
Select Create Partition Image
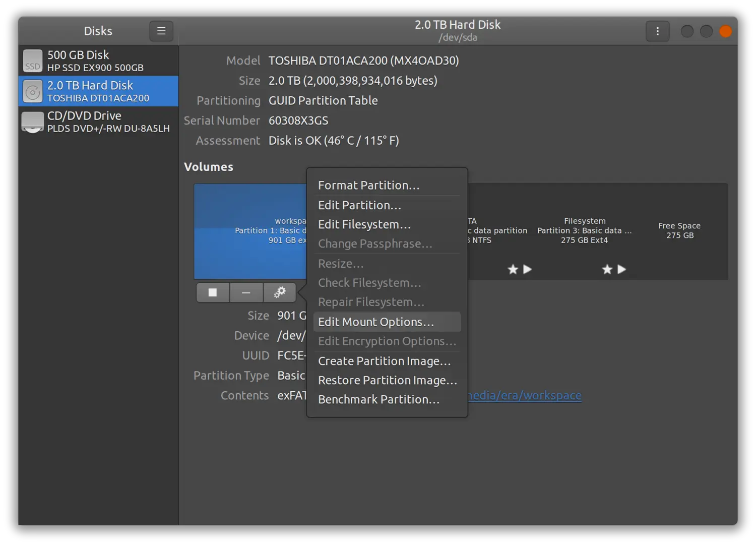384,361
